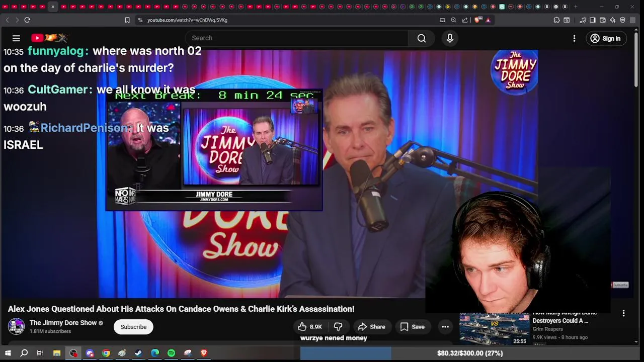
Task: View site information icon in address bar
Action: (140, 20)
